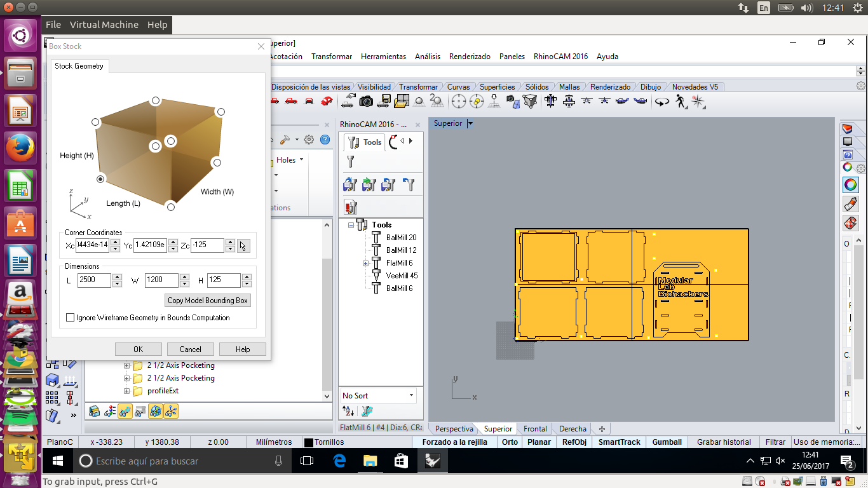Open the Superior viewport dropdown arrow
The image size is (868, 488).
point(470,124)
